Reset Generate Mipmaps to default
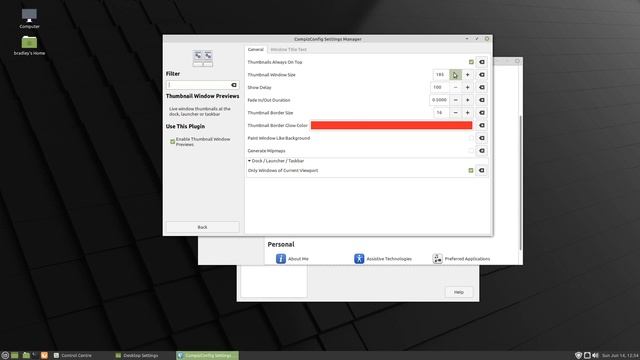This screenshot has height=360, width=640. [482, 151]
